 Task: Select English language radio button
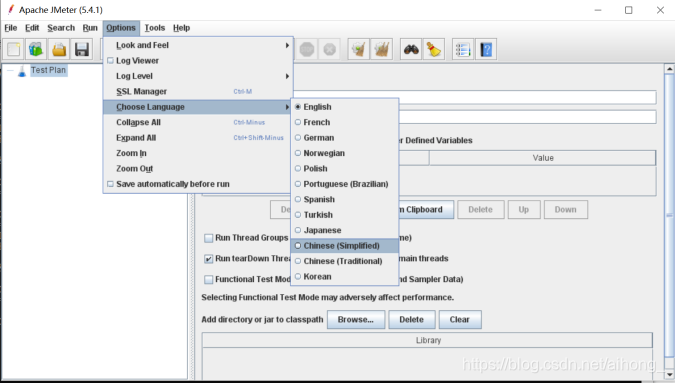tap(298, 107)
